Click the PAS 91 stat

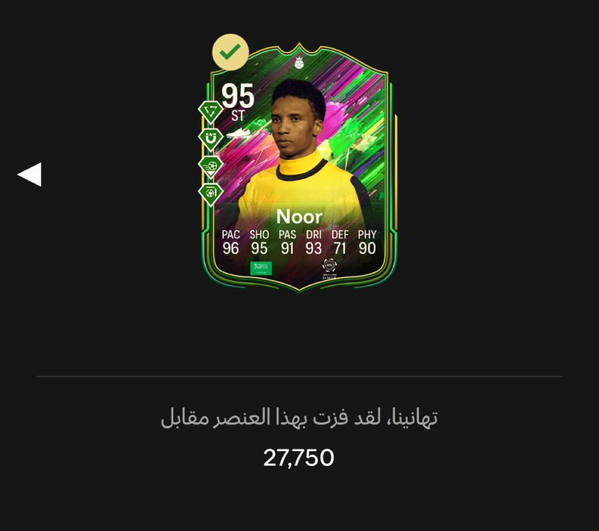(287, 242)
